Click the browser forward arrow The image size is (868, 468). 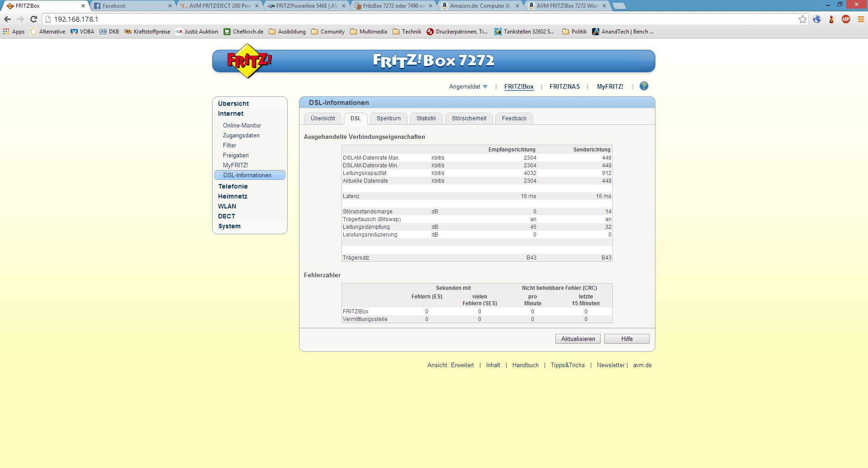20,19
